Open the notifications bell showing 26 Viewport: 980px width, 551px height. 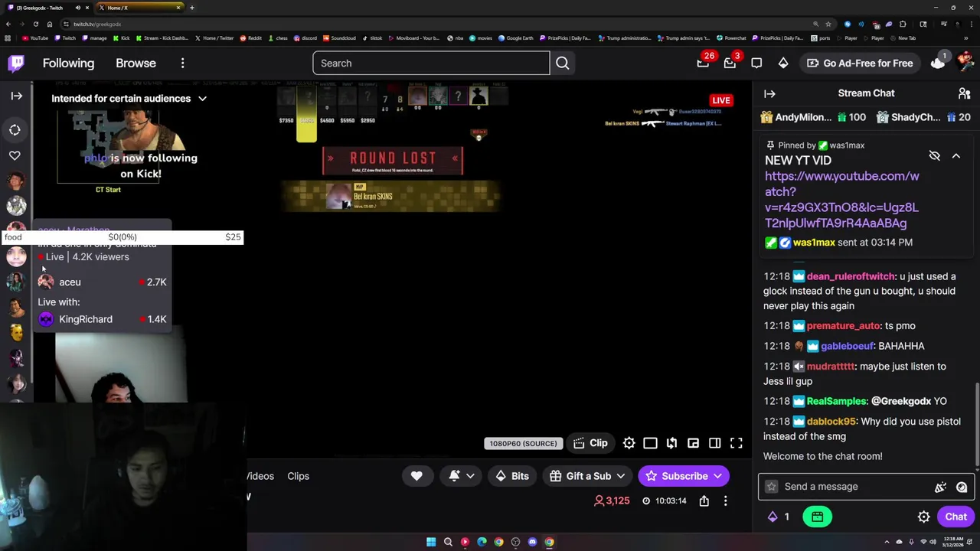click(x=703, y=64)
